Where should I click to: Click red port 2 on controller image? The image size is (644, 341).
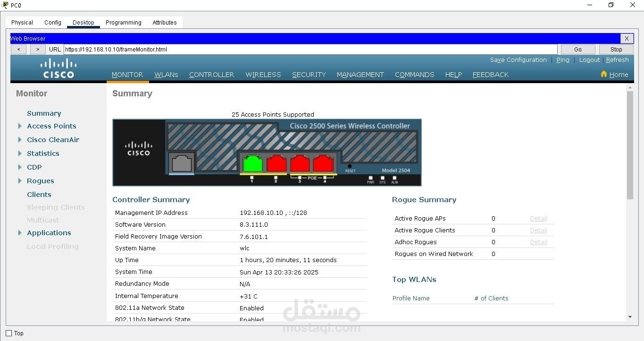[276, 163]
